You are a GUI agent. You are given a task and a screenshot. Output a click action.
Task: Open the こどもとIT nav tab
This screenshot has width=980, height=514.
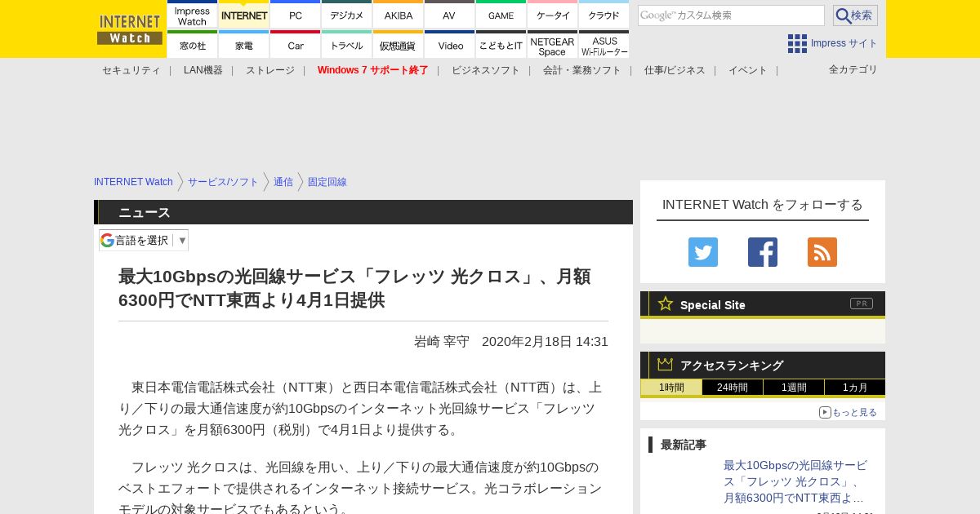coord(501,44)
